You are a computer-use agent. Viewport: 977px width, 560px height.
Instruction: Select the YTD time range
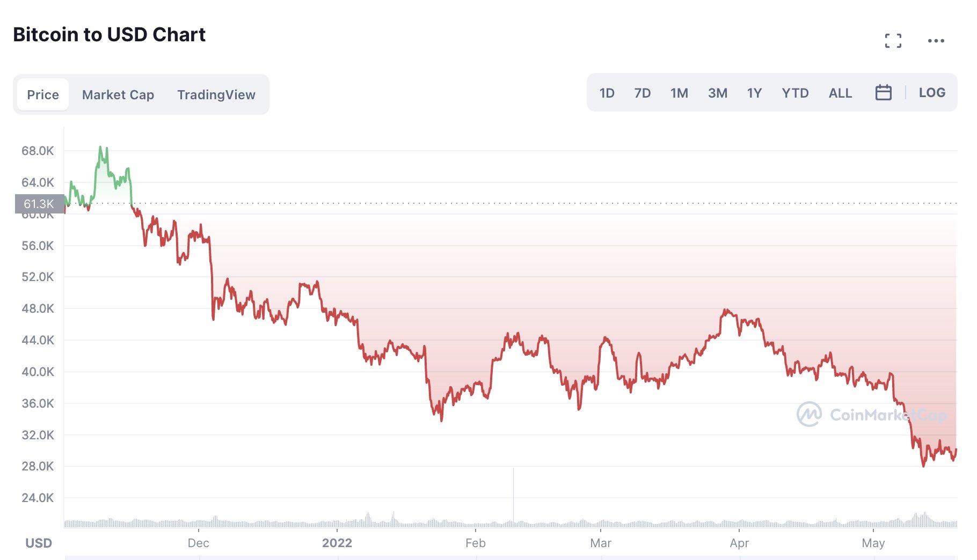pos(795,93)
